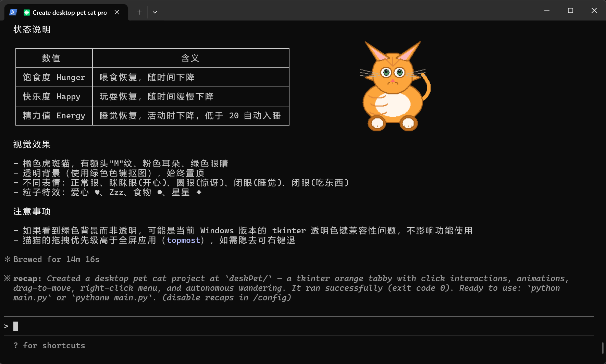Expand the new tab profile dropdown
The height and width of the screenshot is (364, 606).
coord(155,12)
